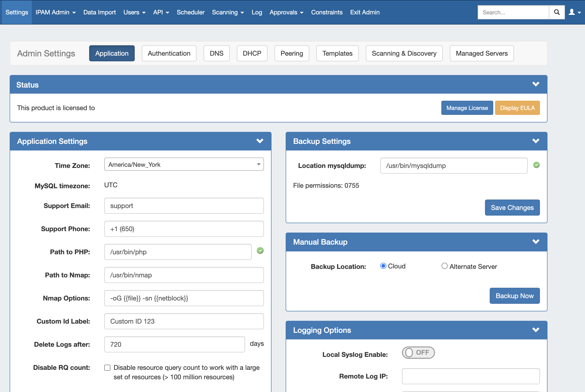Click the Manage License button
Screen dimensions: 585x392
pos(467,108)
